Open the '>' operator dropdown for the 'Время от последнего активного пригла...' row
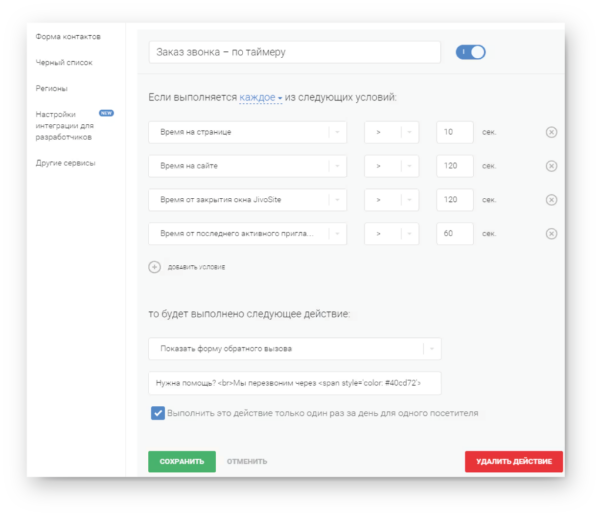This screenshot has height=516, width=600. click(391, 234)
